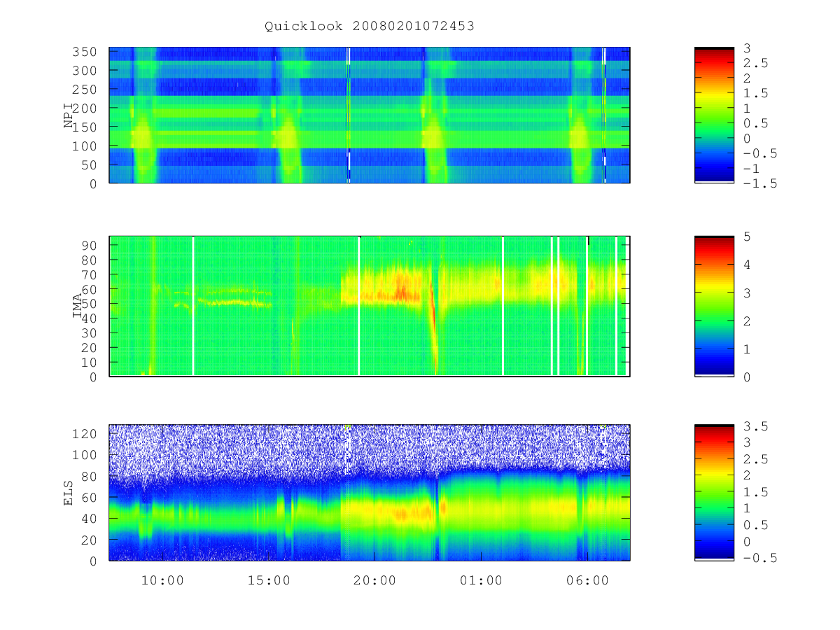Viewport: 840px width, 630px height.
Task: Click the plot title 'Quicklook 20080201072453'
Action: [369, 27]
